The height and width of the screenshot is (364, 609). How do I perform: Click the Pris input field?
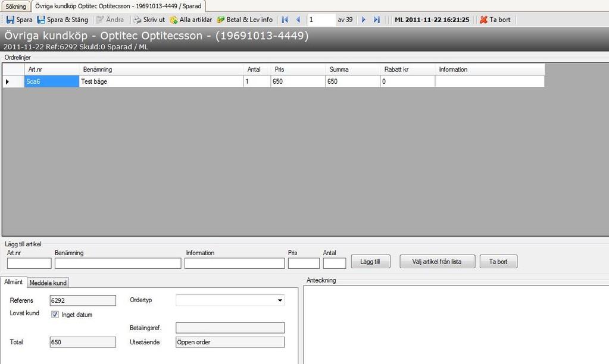[x=304, y=263]
